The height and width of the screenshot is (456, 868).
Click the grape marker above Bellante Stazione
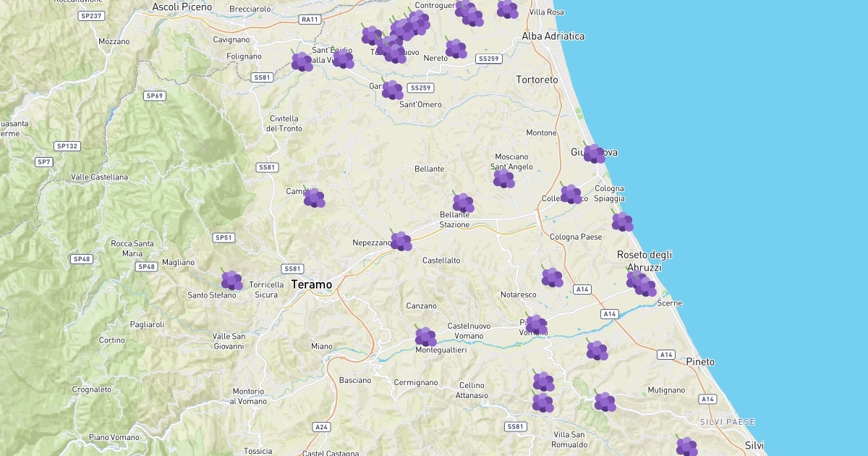point(463,203)
